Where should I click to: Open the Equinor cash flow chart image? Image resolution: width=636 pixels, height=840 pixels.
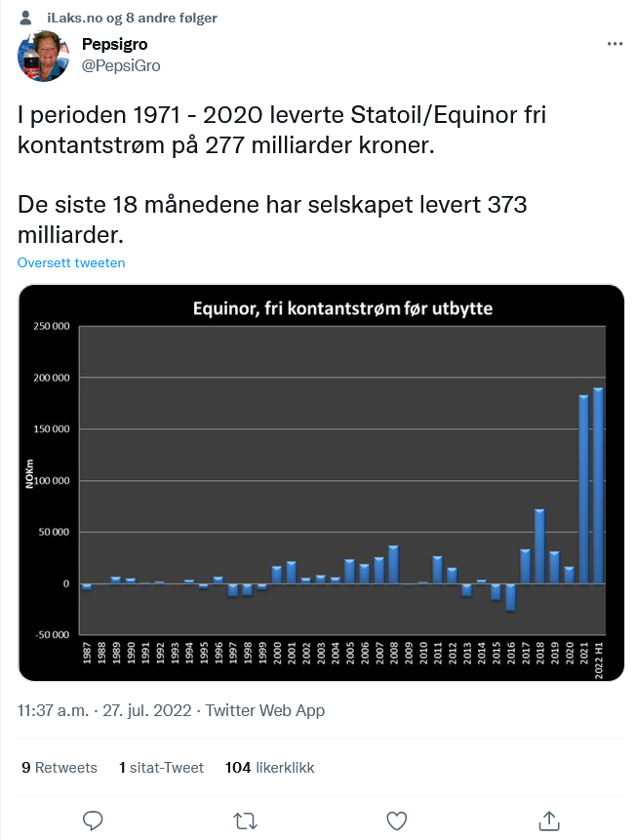pyautogui.click(x=322, y=483)
